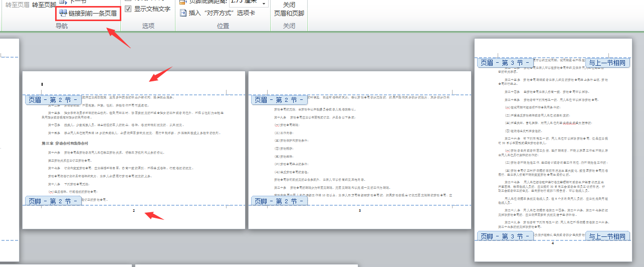Click the 链接到前一条页眉 icon
644x267 pixels.
click(62, 13)
